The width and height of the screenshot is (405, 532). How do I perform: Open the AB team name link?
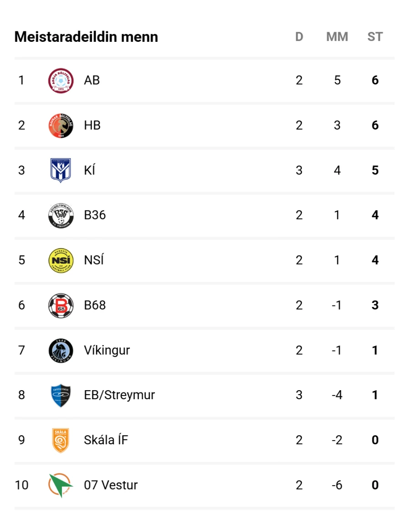click(x=92, y=80)
